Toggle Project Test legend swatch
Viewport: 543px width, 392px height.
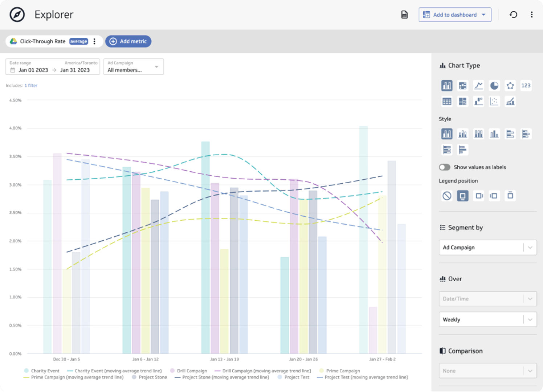click(280, 377)
